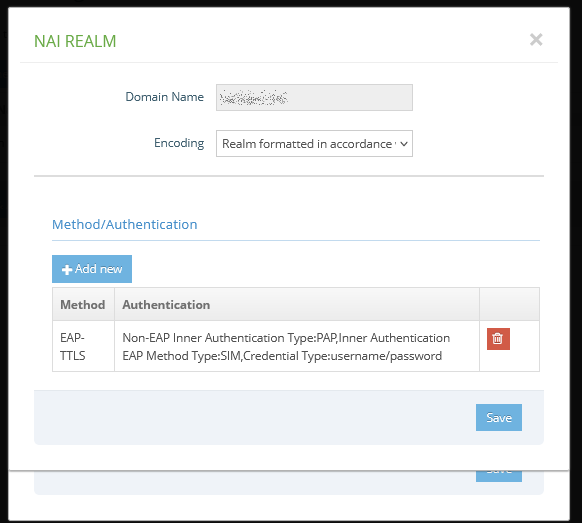Image resolution: width=582 pixels, height=523 pixels.
Task: Click the Domain Name label
Action: pos(164,97)
